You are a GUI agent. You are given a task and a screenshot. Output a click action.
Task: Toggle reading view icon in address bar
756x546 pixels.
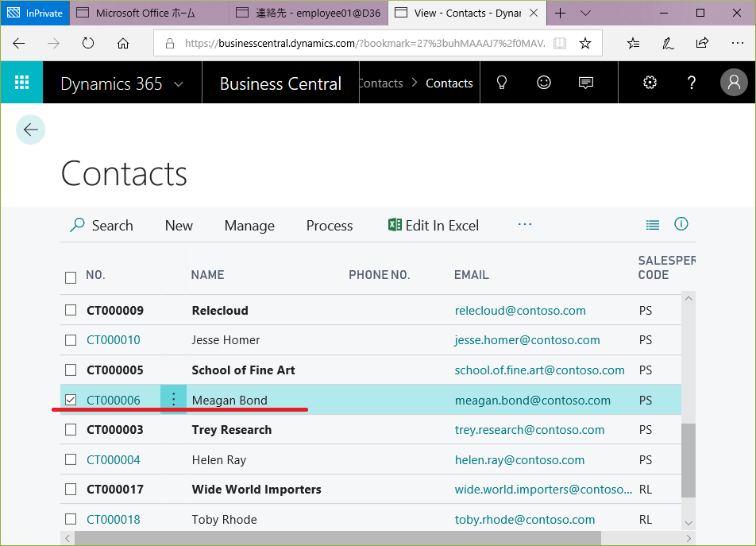click(559, 44)
